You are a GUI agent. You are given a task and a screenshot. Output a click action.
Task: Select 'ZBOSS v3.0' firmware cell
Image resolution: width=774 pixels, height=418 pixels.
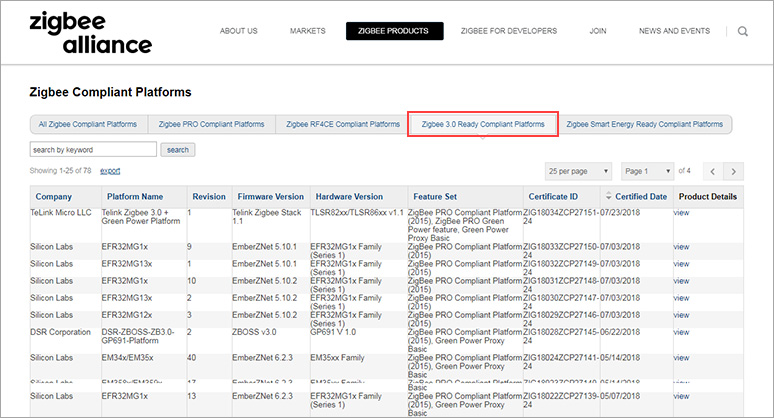point(254,332)
